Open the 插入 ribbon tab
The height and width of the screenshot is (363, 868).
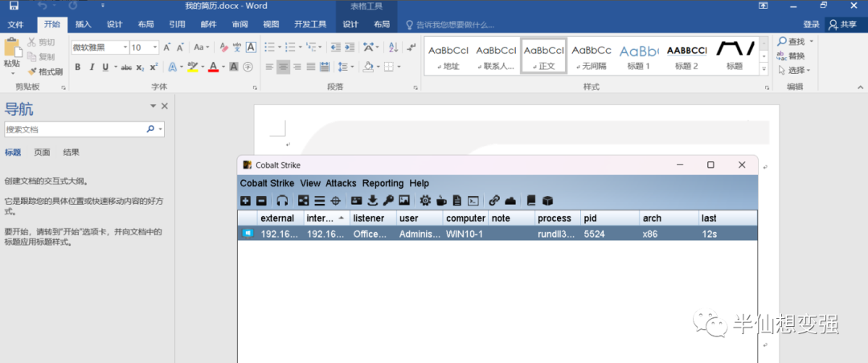(83, 24)
